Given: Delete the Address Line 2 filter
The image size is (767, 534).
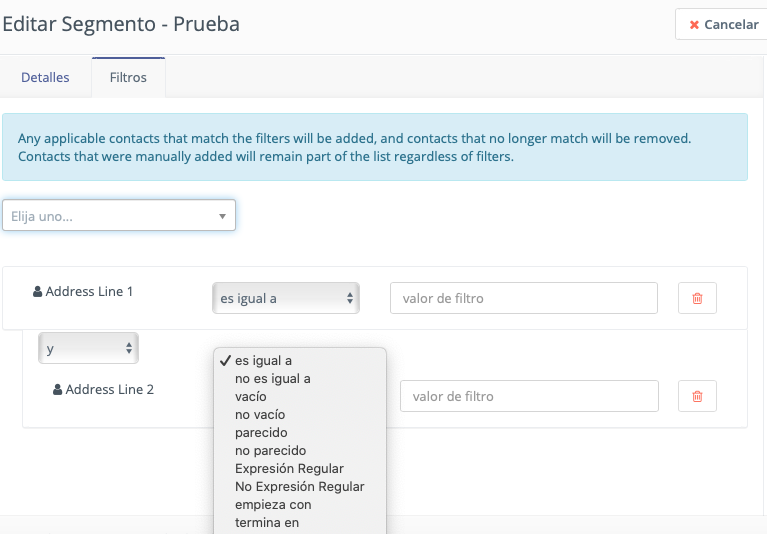Looking at the screenshot, I should click(697, 396).
